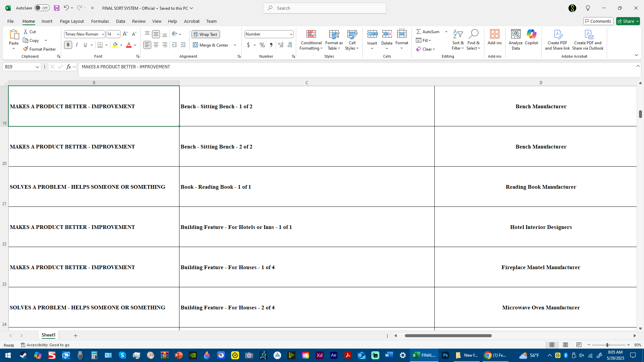This screenshot has height=362, width=644.
Task: Launch Copilot from the ribbon
Action: pyautogui.click(x=531, y=34)
